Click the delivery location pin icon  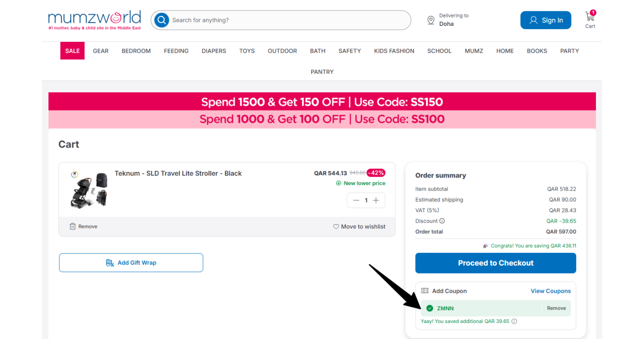(431, 20)
